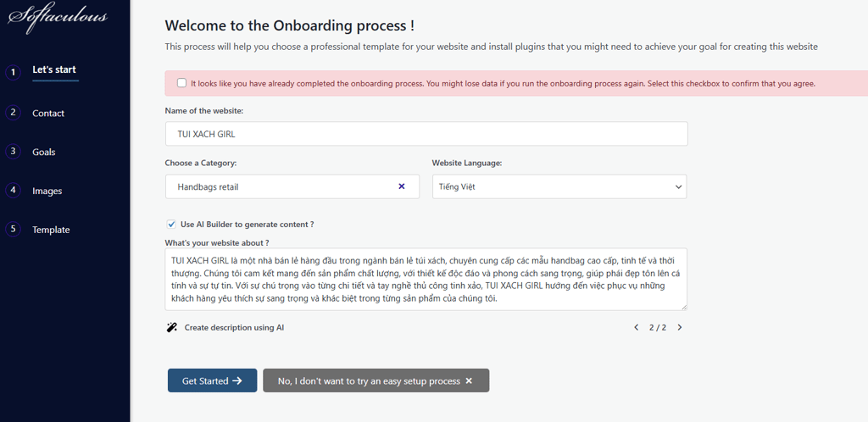Open the Contact step
Screen dimensions: 868x422
[48, 114]
